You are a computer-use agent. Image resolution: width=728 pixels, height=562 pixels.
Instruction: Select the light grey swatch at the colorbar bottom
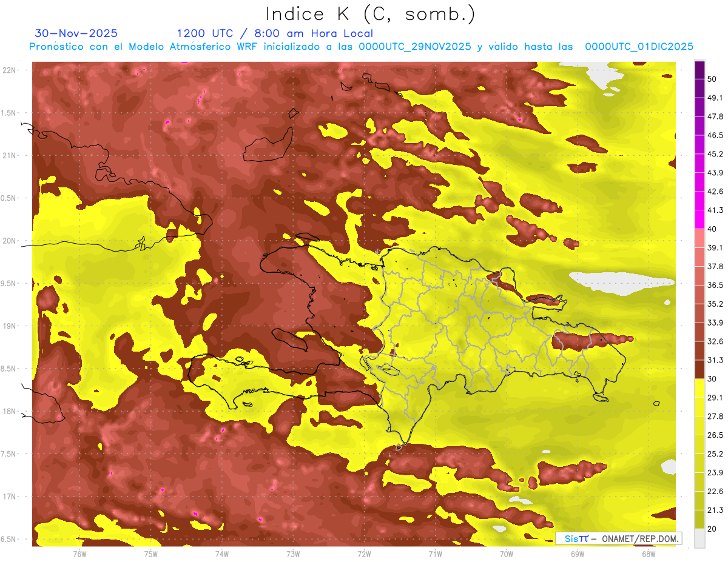[699, 538]
